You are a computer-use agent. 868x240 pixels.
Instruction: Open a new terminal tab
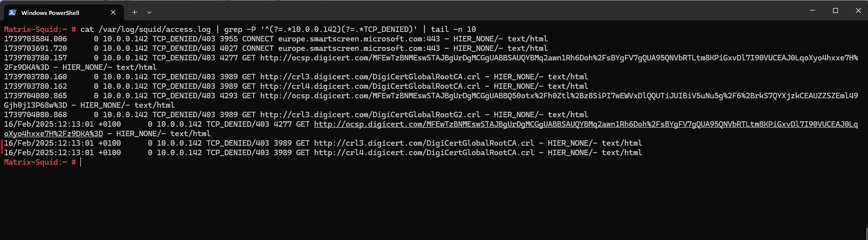click(x=134, y=12)
